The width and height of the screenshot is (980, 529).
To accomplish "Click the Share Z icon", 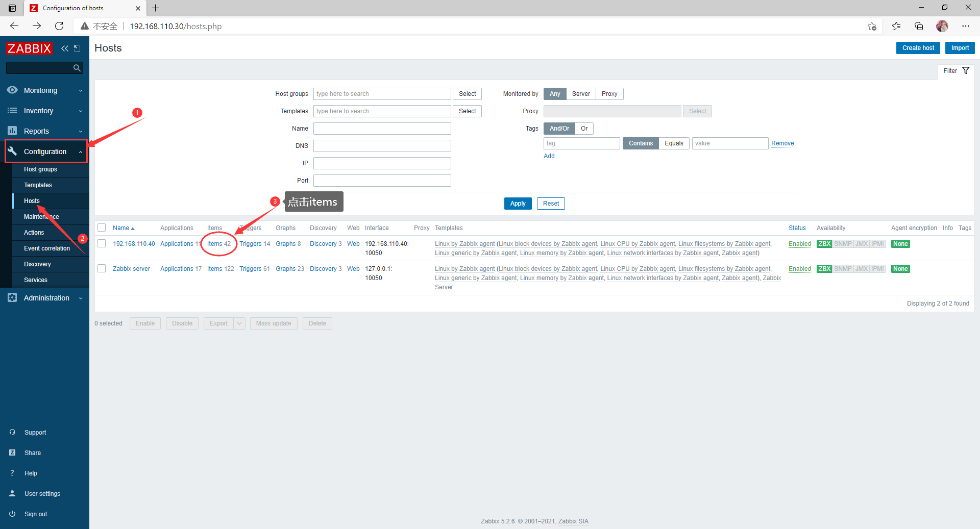I will coord(12,452).
